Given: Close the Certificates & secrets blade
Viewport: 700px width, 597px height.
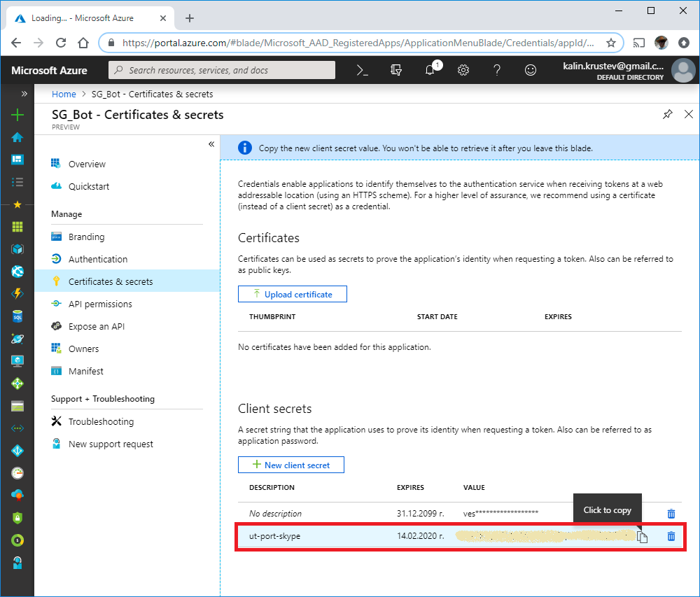Looking at the screenshot, I should [x=689, y=114].
